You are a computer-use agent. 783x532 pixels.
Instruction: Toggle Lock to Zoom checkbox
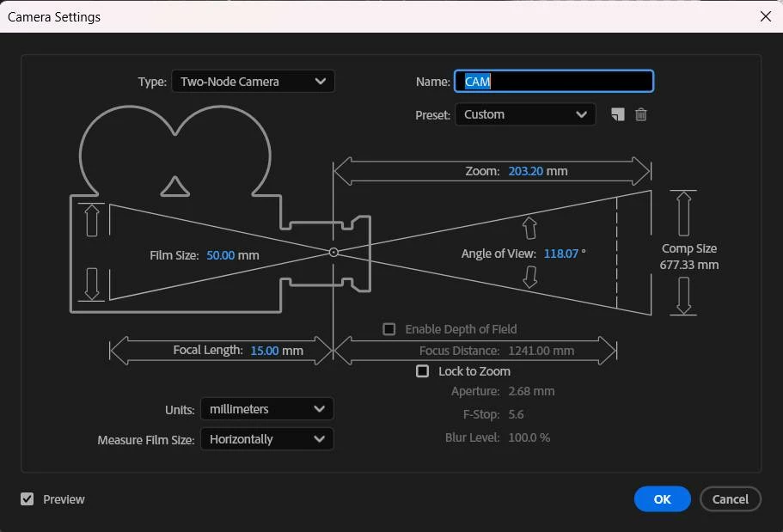pos(423,371)
